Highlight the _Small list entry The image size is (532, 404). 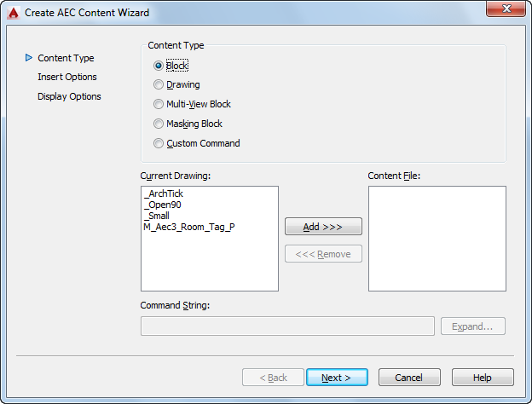click(x=158, y=216)
